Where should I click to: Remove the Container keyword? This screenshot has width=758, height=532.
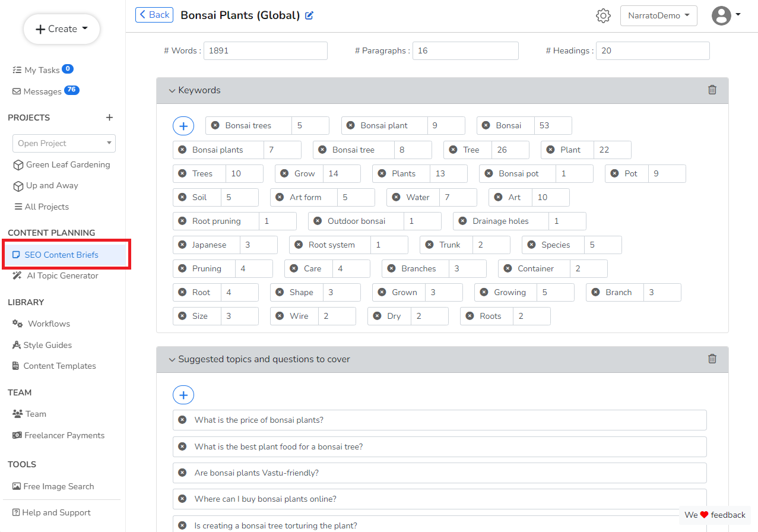pos(508,268)
